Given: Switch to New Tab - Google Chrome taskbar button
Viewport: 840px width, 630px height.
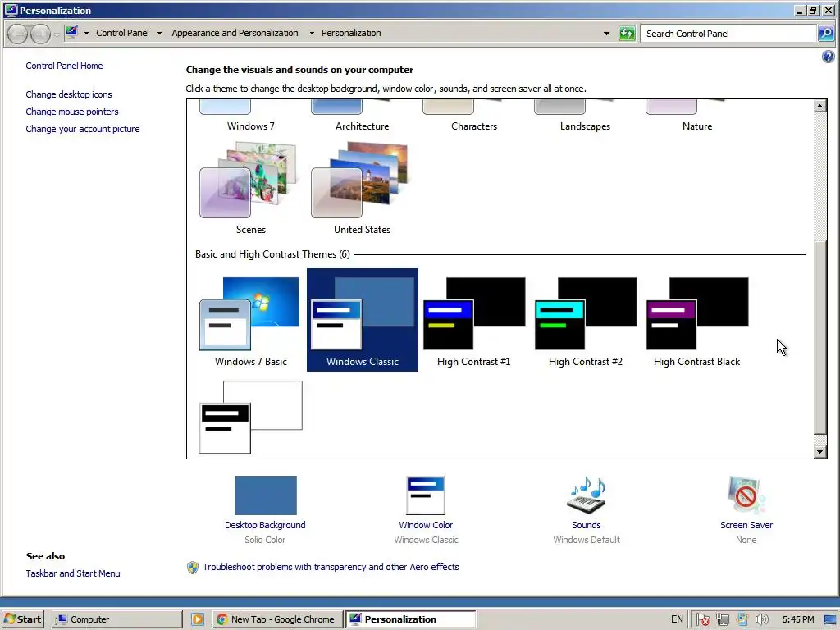Looking at the screenshot, I should pyautogui.click(x=277, y=619).
